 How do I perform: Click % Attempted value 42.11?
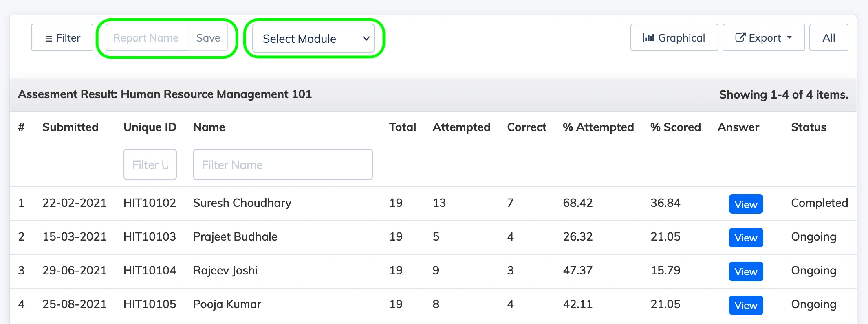click(x=577, y=304)
